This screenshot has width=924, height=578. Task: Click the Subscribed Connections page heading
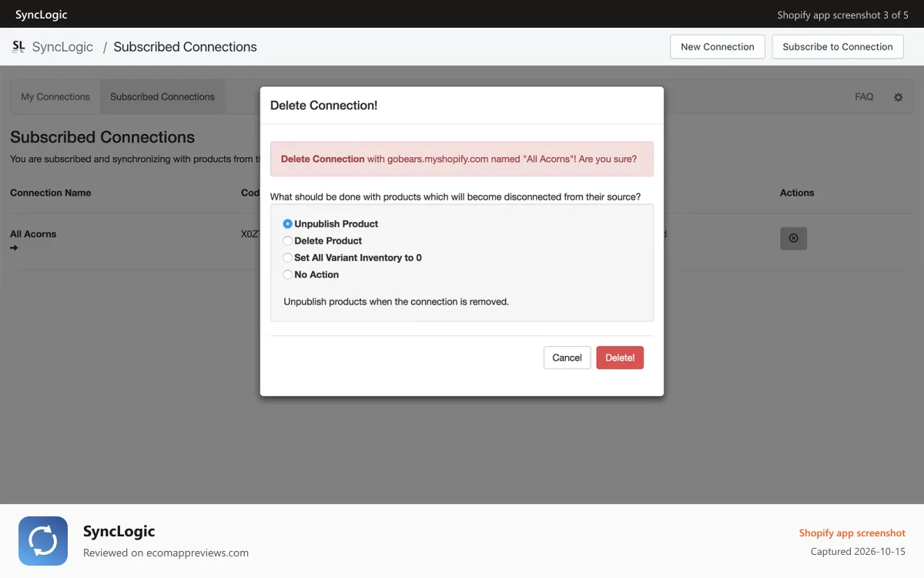(x=102, y=137)
